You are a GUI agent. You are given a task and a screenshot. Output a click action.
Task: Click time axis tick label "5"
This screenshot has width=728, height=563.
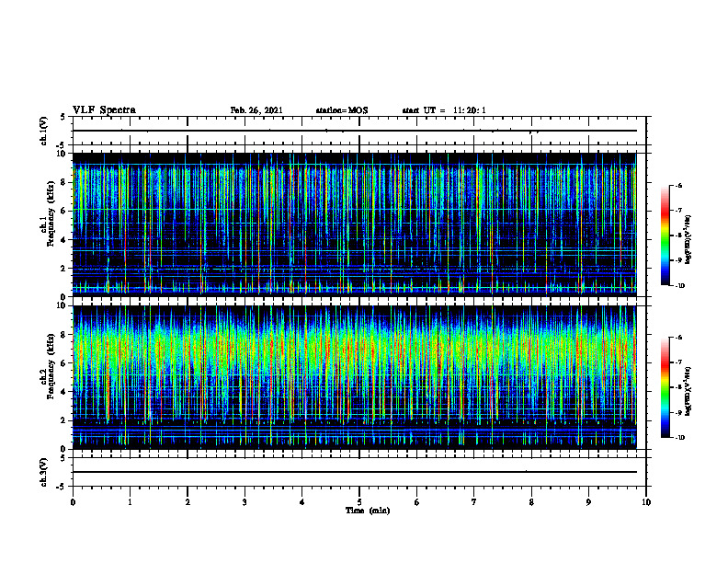[359, 502]
